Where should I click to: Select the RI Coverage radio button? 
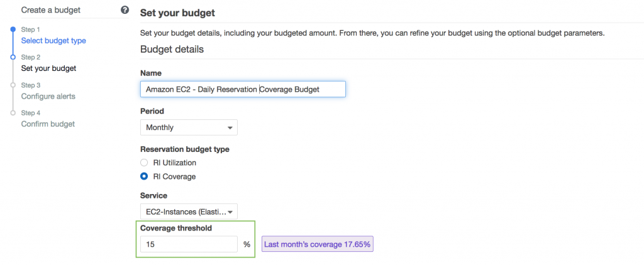point(144,177)
